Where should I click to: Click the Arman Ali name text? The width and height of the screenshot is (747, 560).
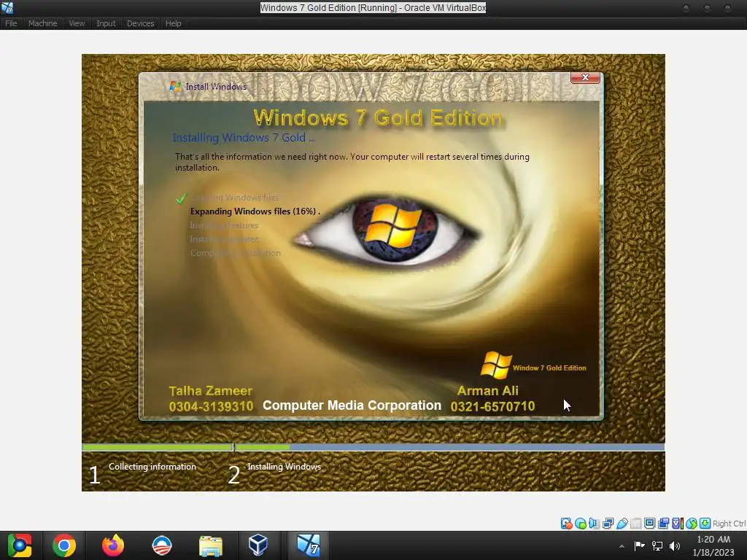(x=488, y=391)
